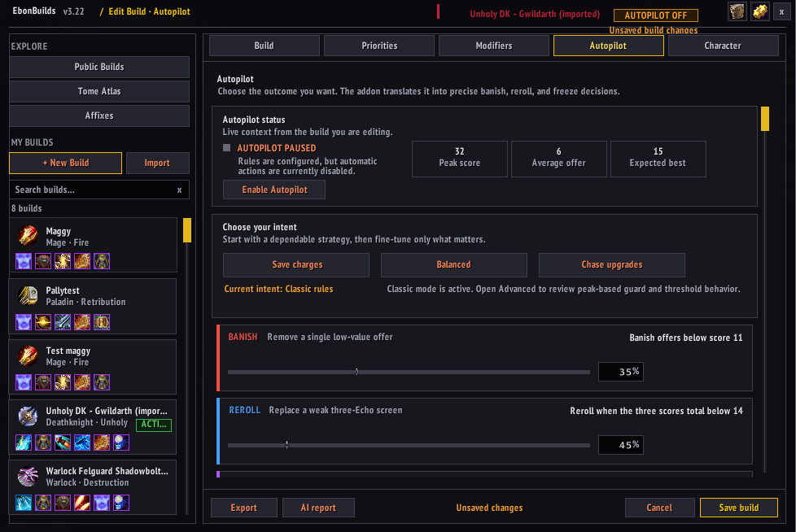The height and width of the screenshot is (532, 796).
Task: Open the Build tab
Action: [264, 46]
